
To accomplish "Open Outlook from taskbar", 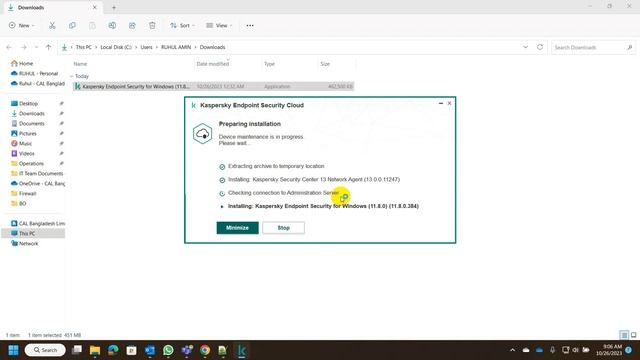I will click(150, 350).
